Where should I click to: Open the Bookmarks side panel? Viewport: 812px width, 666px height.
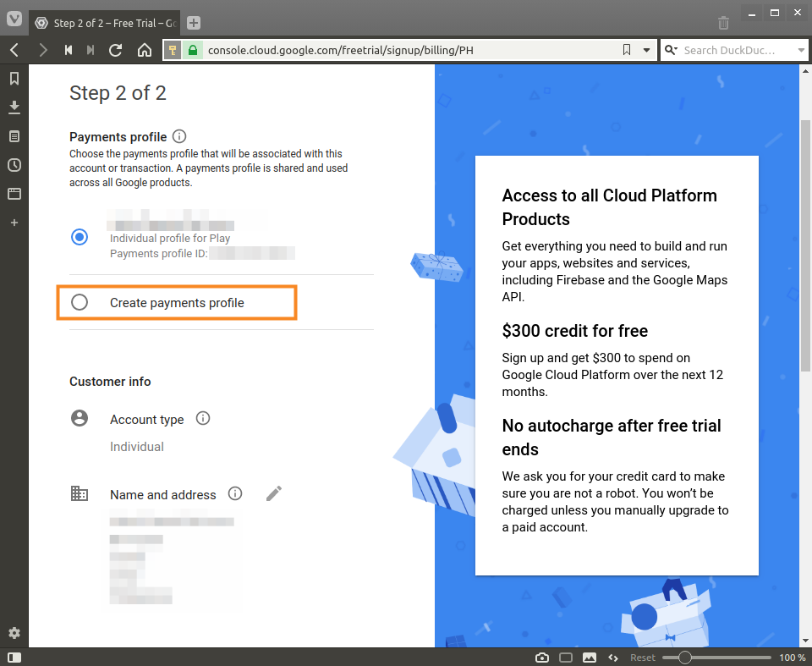pyautogui.click(x=14, y=78)
